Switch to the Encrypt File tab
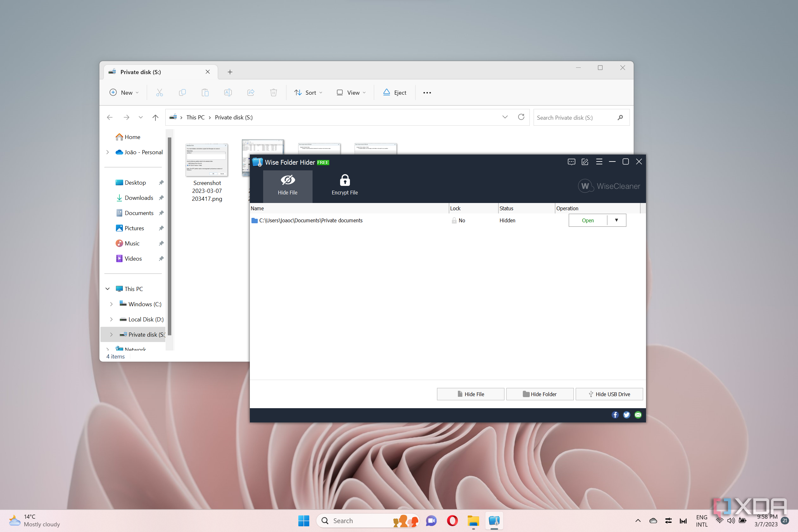 pos(345,185)
